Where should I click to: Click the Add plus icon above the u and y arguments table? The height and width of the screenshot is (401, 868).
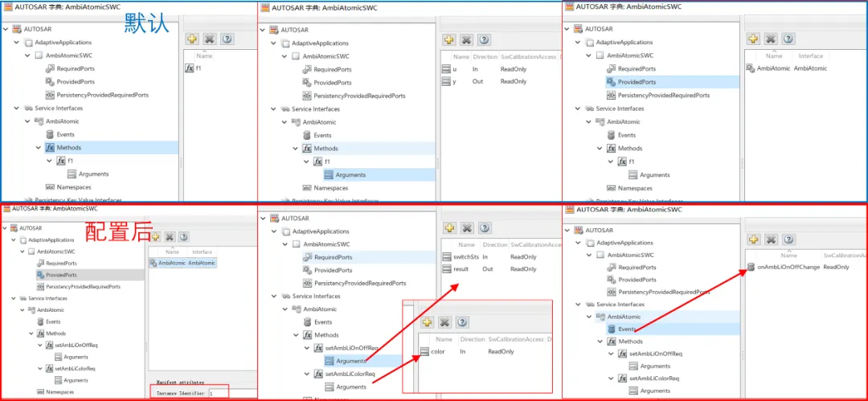[449, 40]
